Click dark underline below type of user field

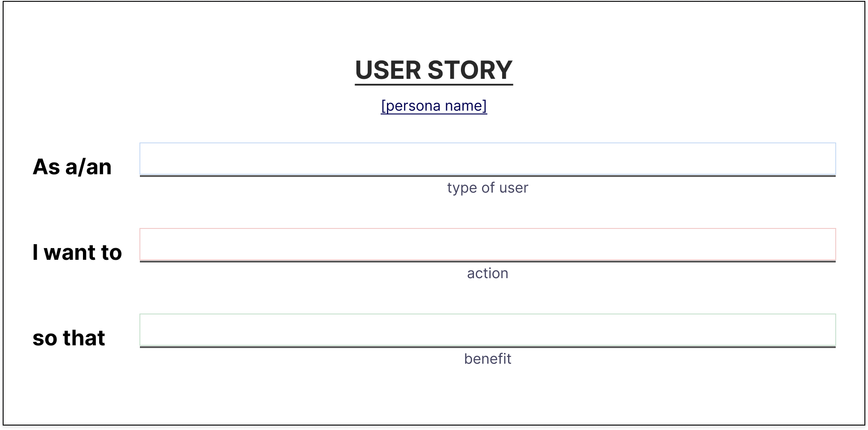pos(488,176)
